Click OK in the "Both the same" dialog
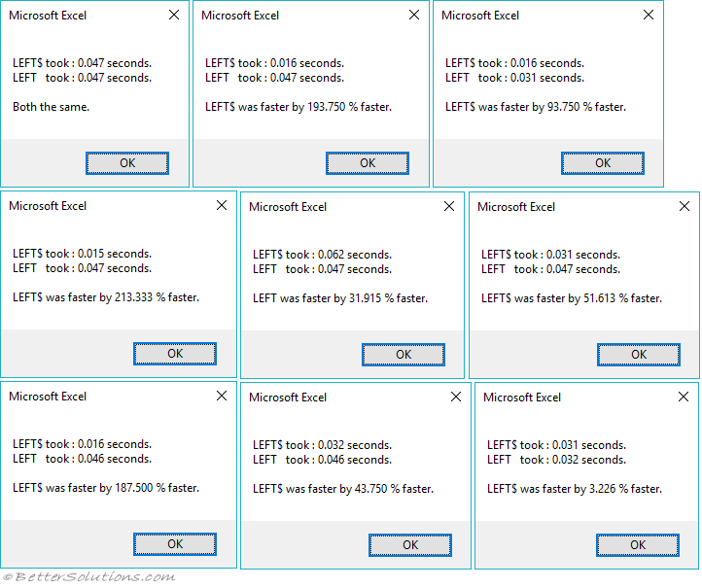Screen dimensions: 702x588 coord(127,163)
